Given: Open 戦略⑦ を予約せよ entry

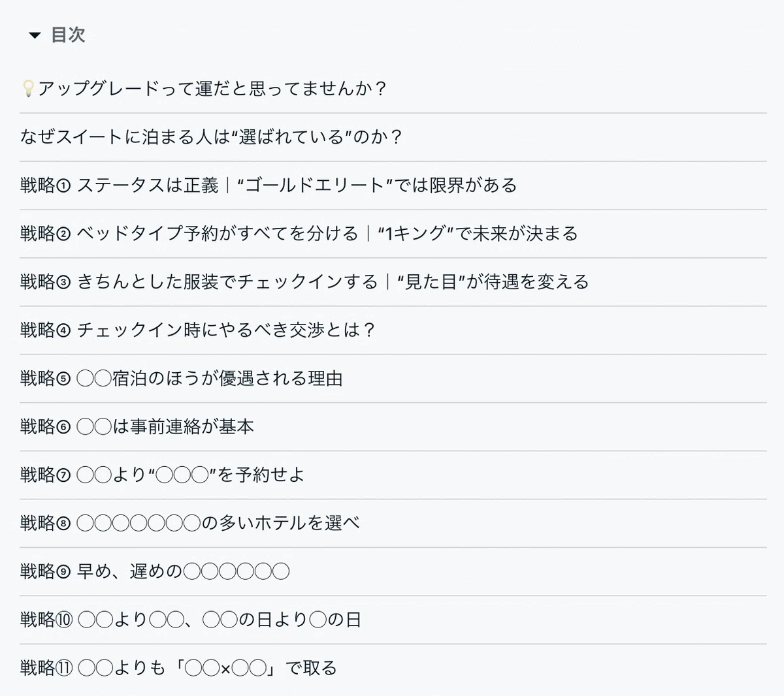Looking at the screenshot, I should point(163,475).
